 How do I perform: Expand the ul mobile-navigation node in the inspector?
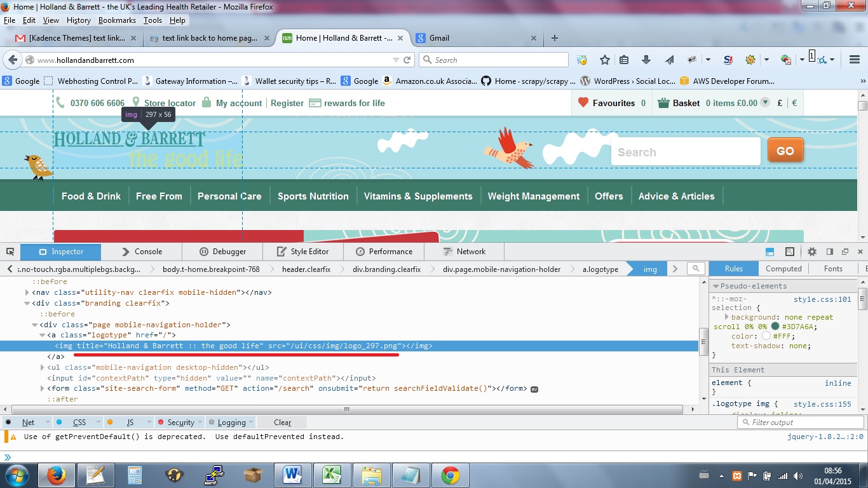tap(43, 367)
